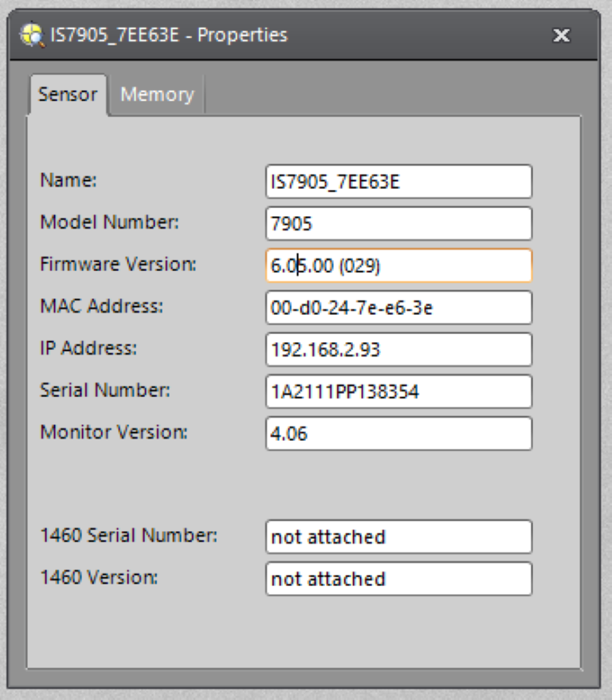
Task: Click the "Monitor Version:" label
Action: tap(114, 432)
